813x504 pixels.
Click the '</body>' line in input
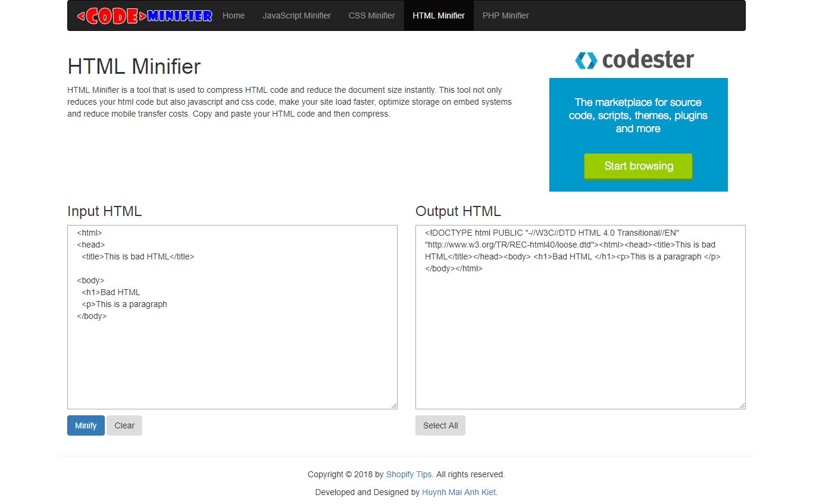tap(92, 316)
